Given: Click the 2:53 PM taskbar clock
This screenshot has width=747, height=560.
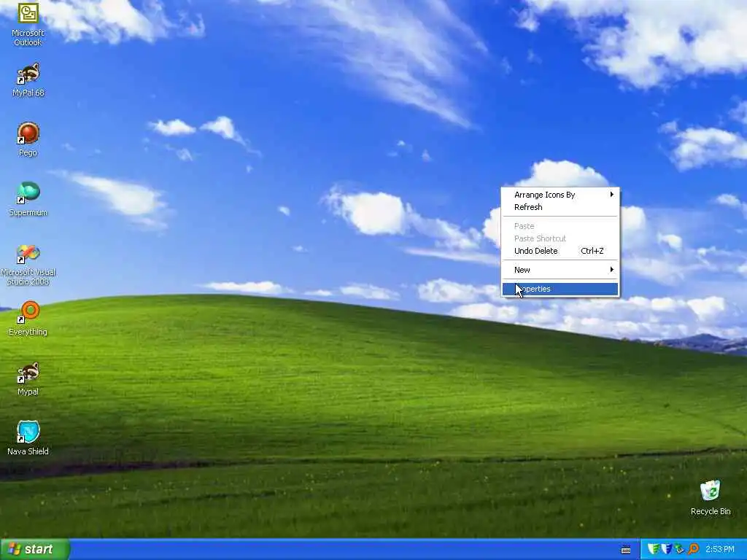Looking at the screenshot, I should (x=720, y=550).
